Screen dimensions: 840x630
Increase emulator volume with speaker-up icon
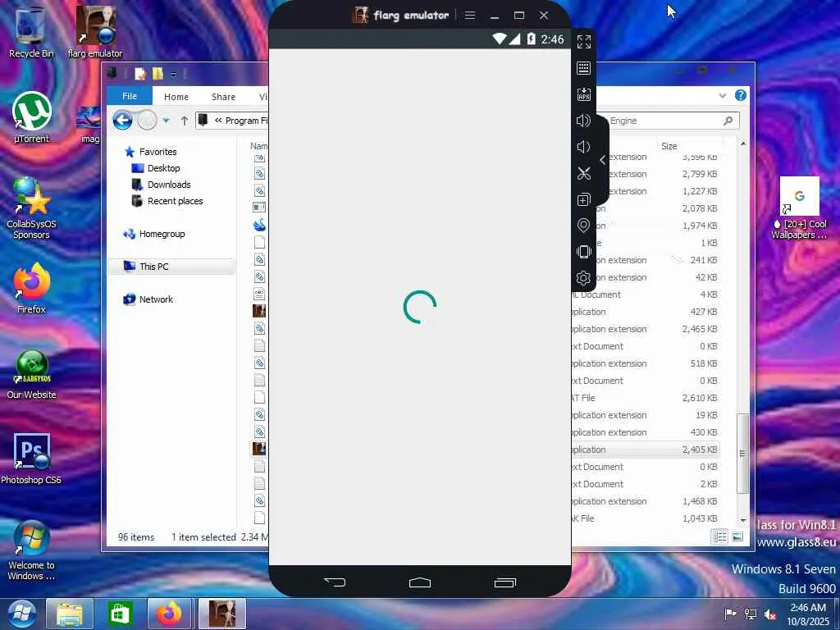tap(584, 121)
